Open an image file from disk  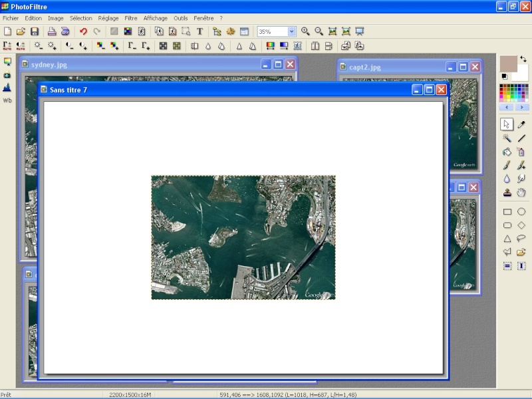(21, 31)
